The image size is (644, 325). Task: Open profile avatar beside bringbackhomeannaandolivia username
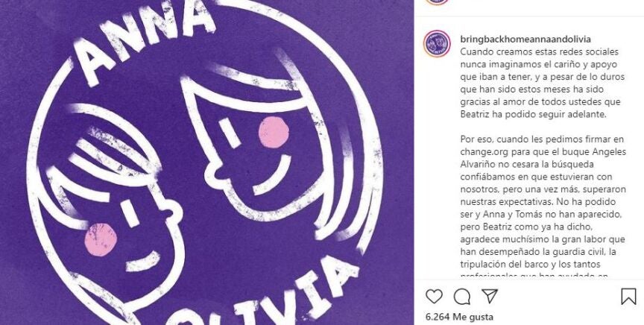437,43
